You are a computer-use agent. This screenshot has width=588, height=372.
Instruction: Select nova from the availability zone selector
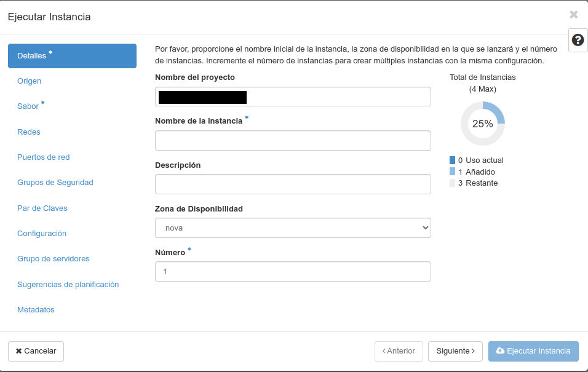point(293,228)
